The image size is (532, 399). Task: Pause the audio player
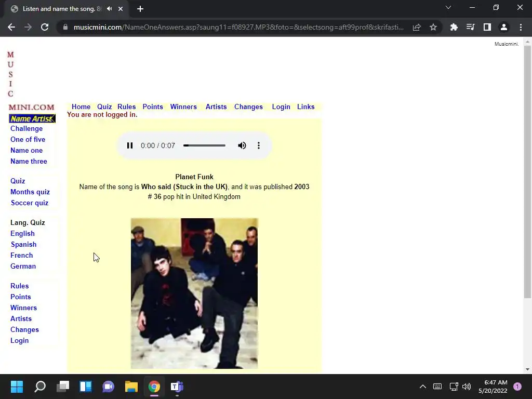(x=129, y=145)
